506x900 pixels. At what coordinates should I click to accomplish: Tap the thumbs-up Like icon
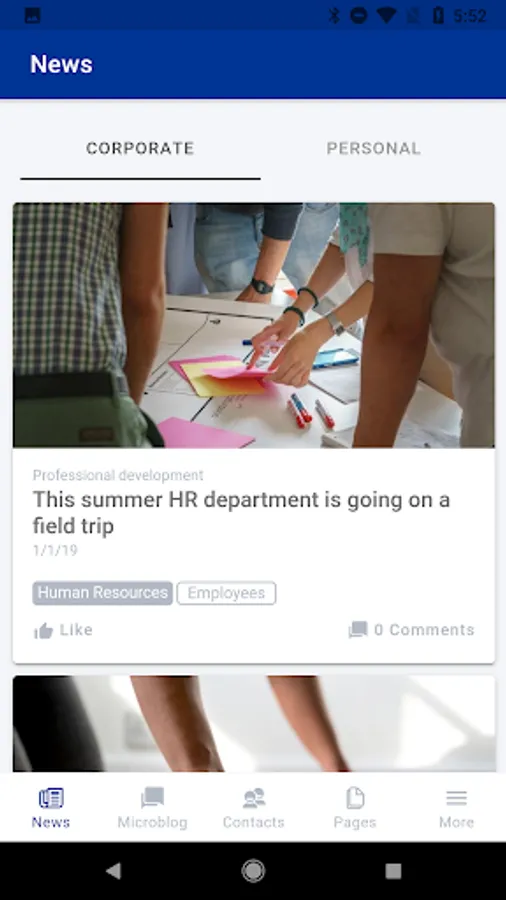(43, 631)
